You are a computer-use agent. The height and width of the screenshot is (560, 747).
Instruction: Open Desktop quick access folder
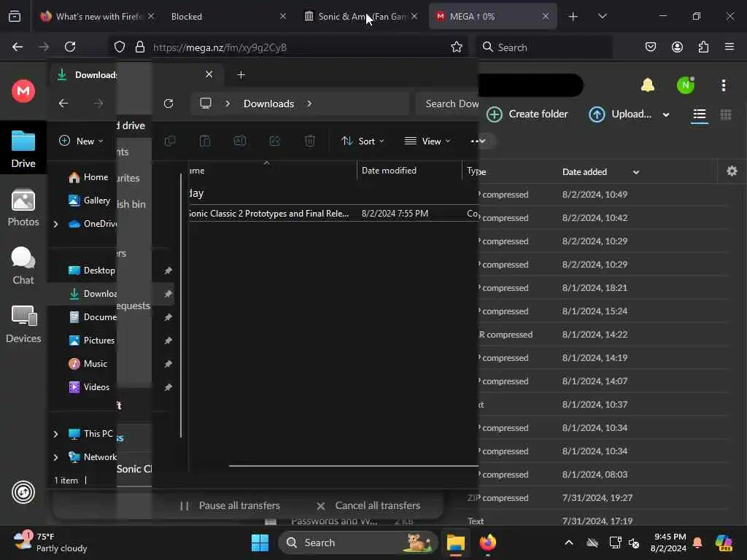point(91,271)
